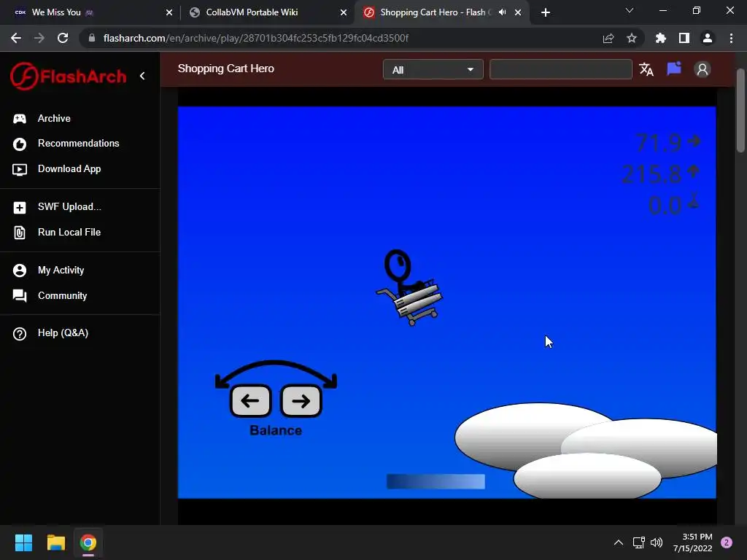Open File Explorer from the taskbar
747x560 pixels.
tap(55, 542)
